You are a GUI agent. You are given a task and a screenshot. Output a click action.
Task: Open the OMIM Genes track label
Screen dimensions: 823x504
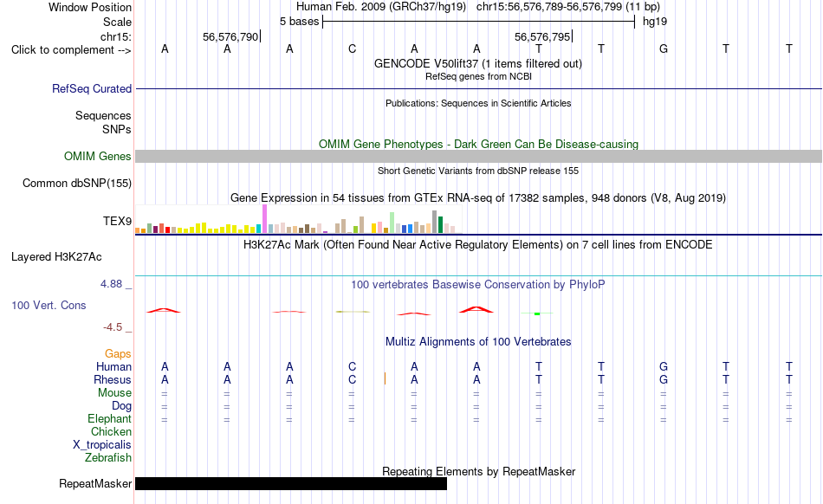tap(97, 156)
